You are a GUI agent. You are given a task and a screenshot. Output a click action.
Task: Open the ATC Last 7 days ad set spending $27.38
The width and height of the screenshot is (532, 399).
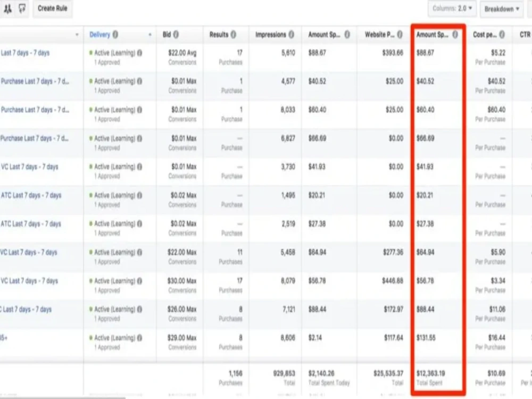[x=30, y=224]
